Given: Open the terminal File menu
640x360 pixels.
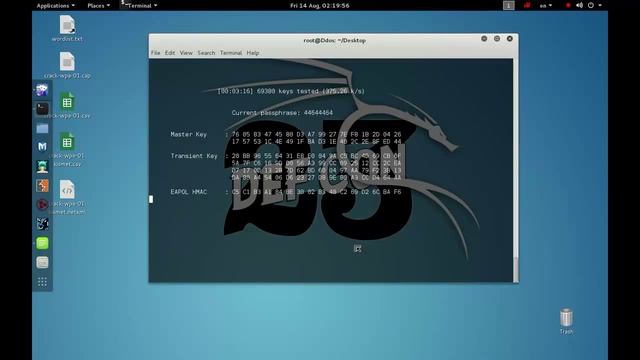Looking at the screenshot, I should point(156,53).
